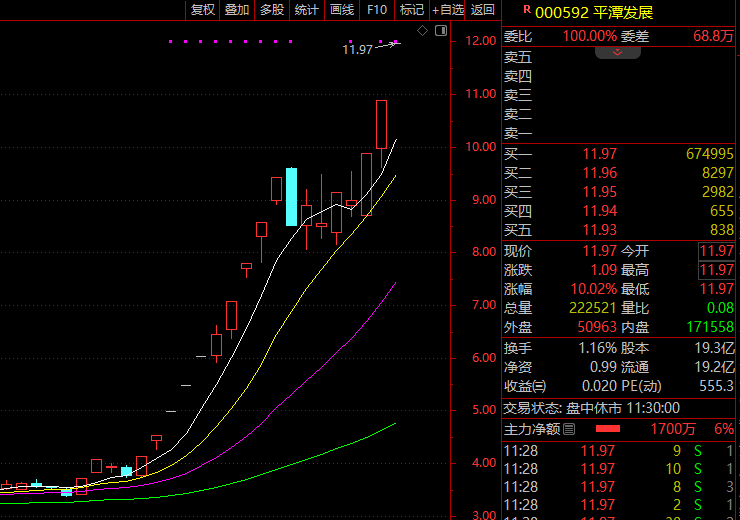The width and height of the screenshot is (740, 520).
Task: Click the 股本 19.3亿 value
Action: (714, 348)
